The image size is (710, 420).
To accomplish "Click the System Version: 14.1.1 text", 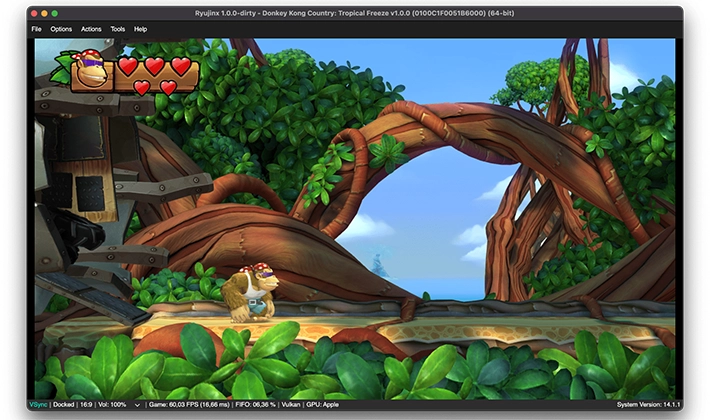I will coord(648,405).
